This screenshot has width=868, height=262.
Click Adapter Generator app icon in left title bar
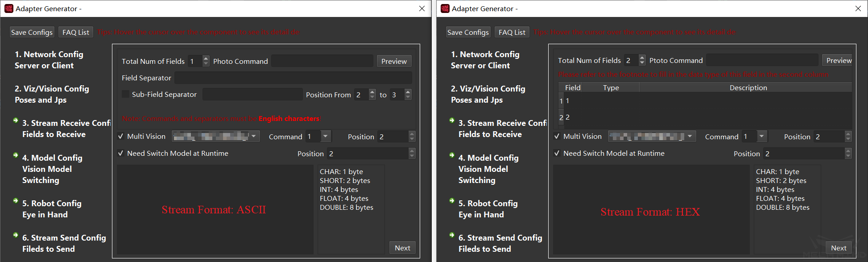8,8
